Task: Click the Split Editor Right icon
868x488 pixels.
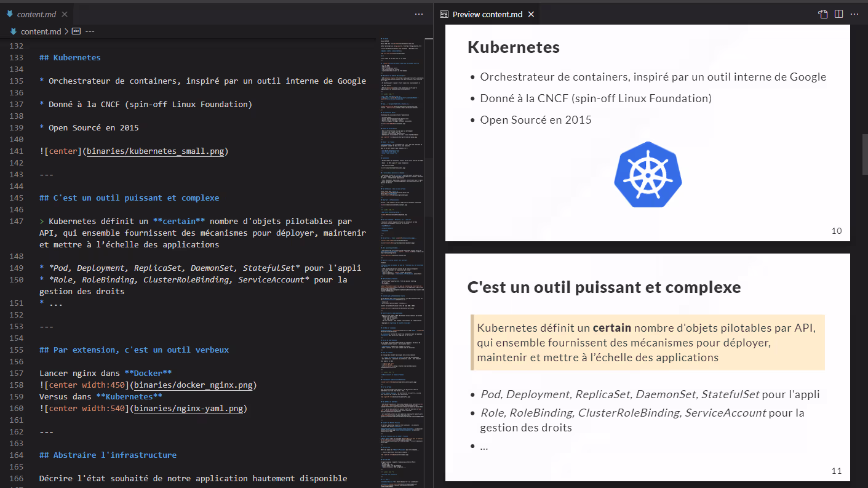Action: pyautogui.click(x=838, y=14)
